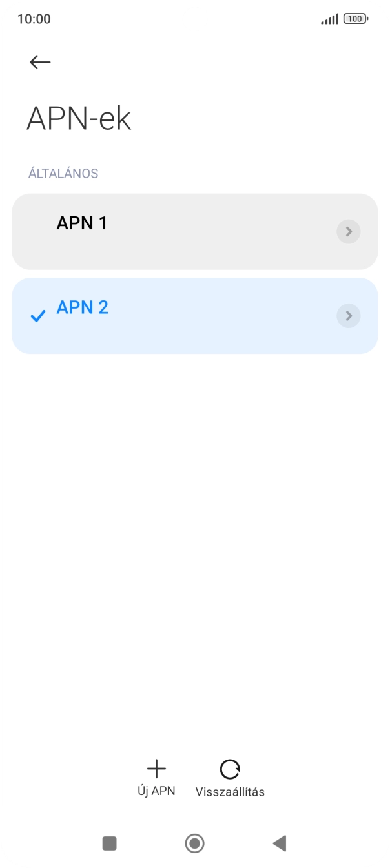This screenshot has height=868, width=390.
Task: Tap the 10:00 clock in status bar
Action: 34,19
